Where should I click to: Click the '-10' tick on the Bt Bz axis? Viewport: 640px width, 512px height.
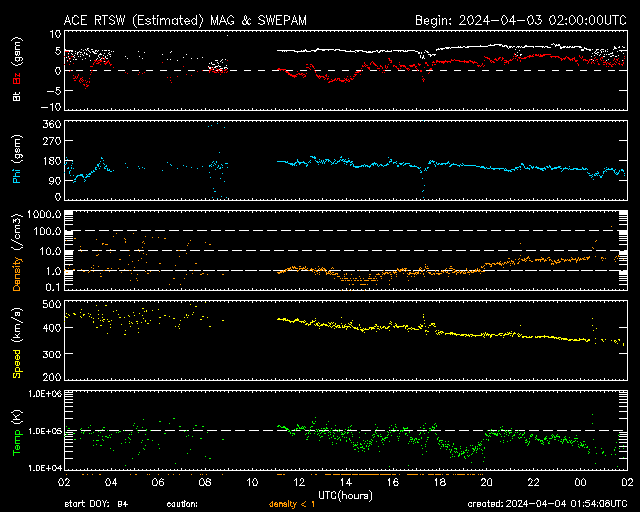pyautogui.click(x=51, y=107)
